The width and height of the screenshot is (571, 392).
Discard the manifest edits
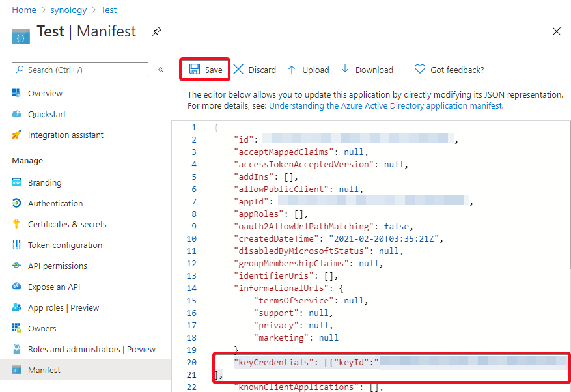coord(255,69)
